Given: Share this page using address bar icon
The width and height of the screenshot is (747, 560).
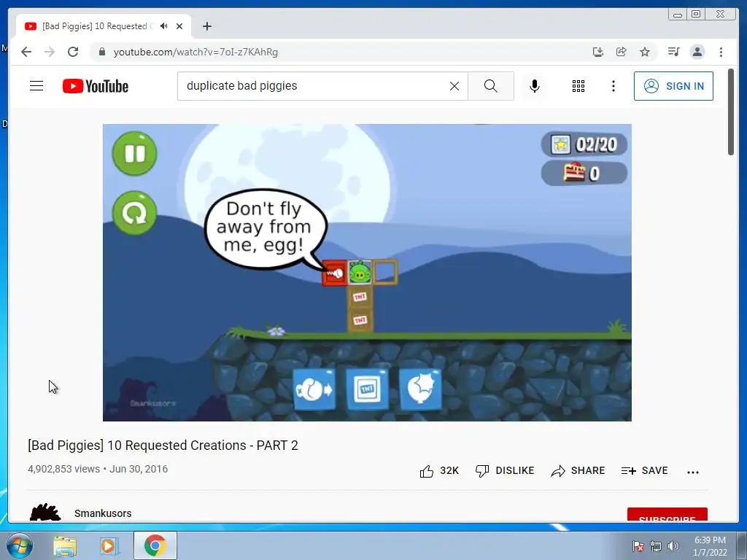Looking at the screenshot, I should coord(622,52).
